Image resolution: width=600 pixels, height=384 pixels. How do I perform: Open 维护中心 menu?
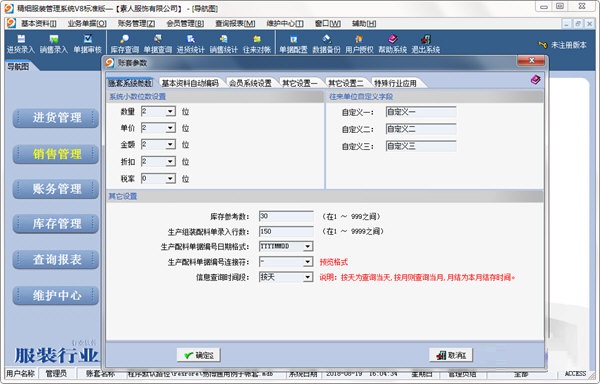285,23
